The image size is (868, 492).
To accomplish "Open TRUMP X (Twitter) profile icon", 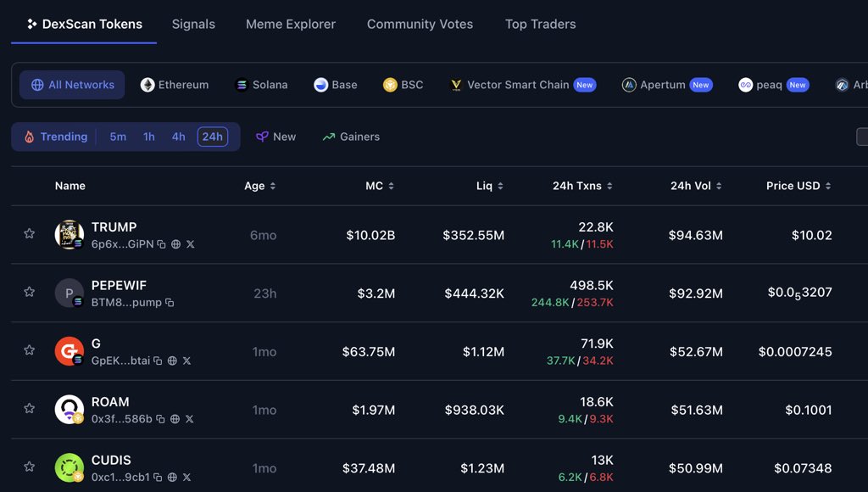I will (x=191, y=244).
